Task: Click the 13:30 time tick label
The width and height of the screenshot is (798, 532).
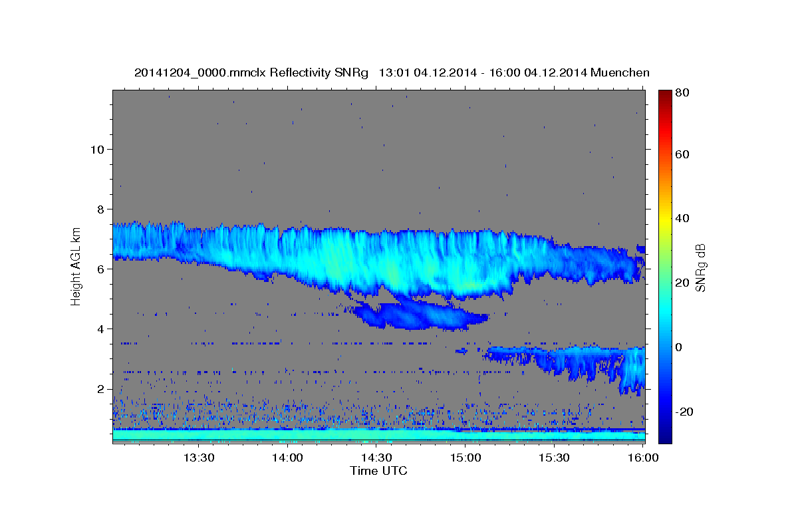Action: [x=198, y=458]
